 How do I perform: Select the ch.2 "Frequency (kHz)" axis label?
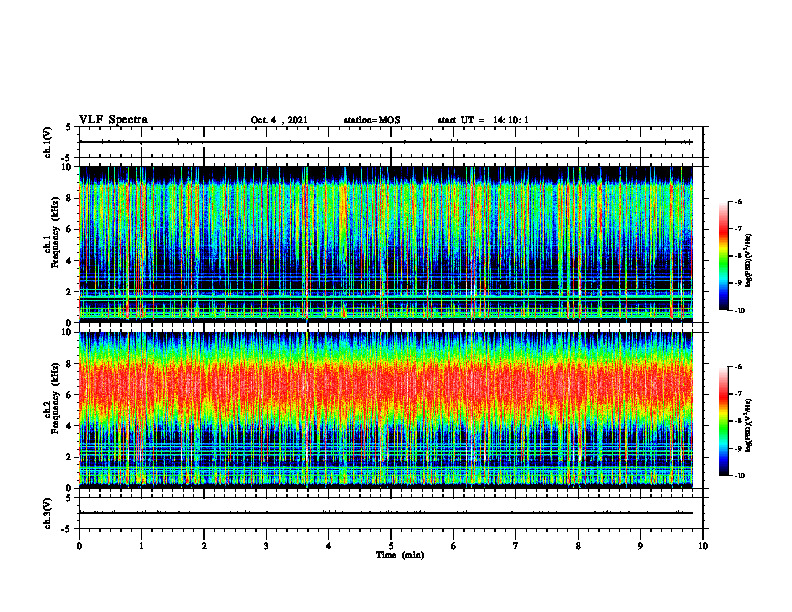[x=55, y=398]
